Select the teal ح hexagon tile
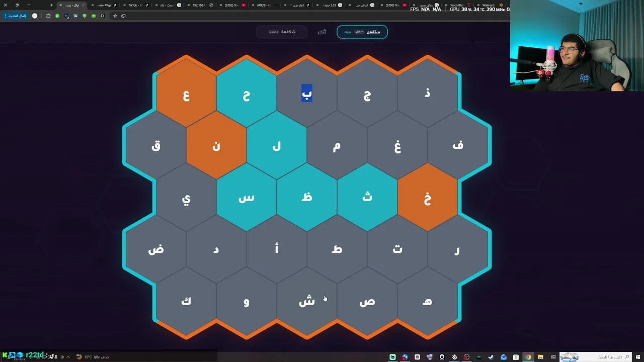 click(247, 94)
